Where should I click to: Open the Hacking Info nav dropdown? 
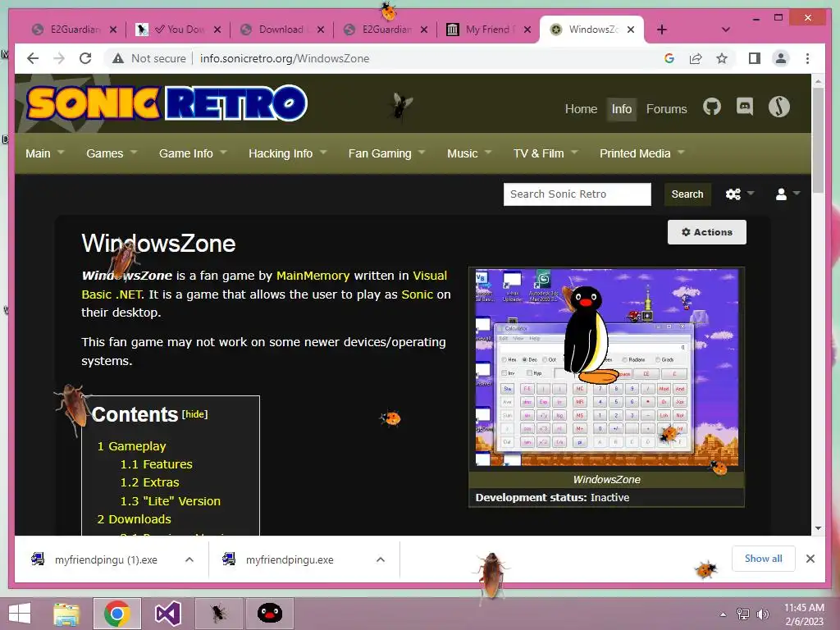coord(288,153)
